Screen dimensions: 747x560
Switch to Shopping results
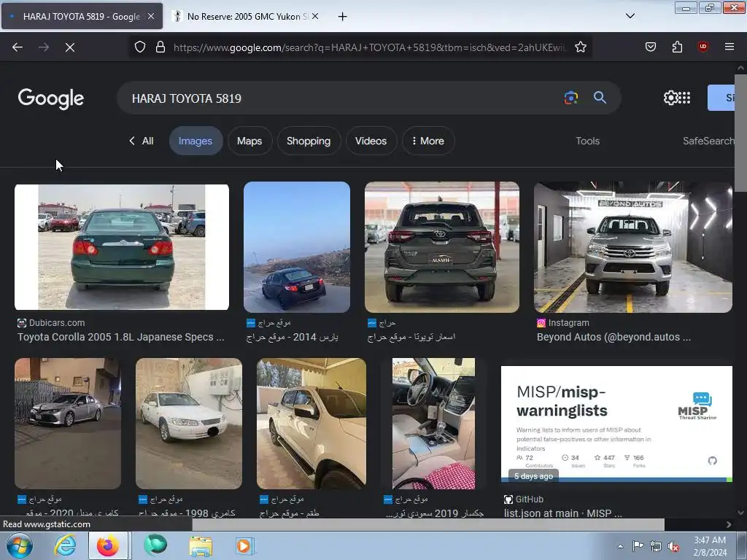[309, 141]
